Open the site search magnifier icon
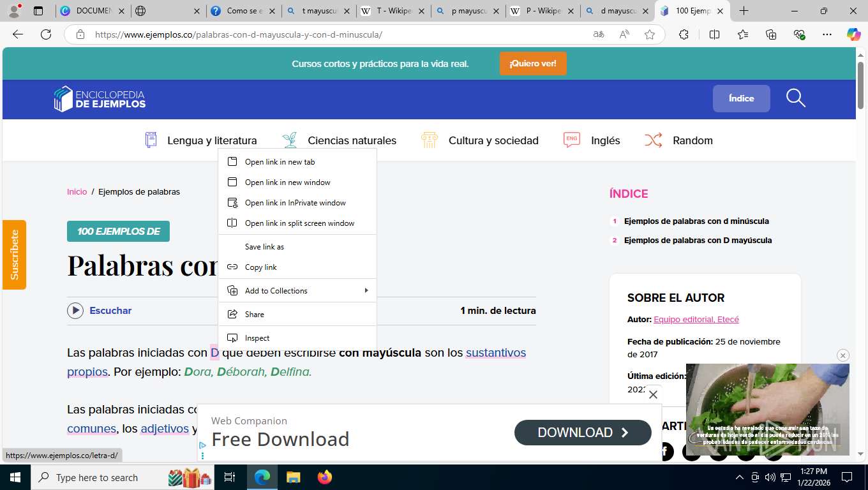Image resolution: width=868 pixels, height=490 pixels. 796,98
